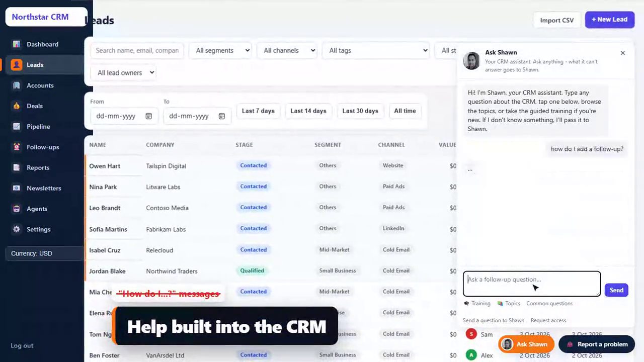Image resolution: width=644 pixels, height=362 pixels.
Task: Click the follow-up question input box
Action: 532,284
